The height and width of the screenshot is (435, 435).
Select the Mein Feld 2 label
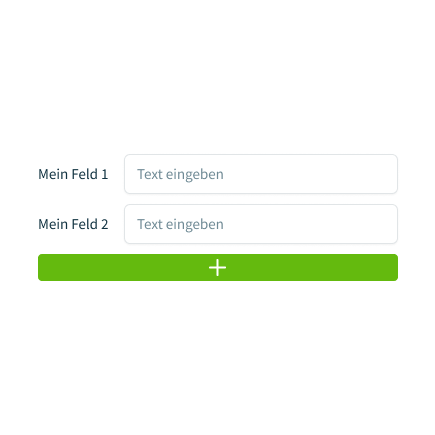(x=73, y=224)
